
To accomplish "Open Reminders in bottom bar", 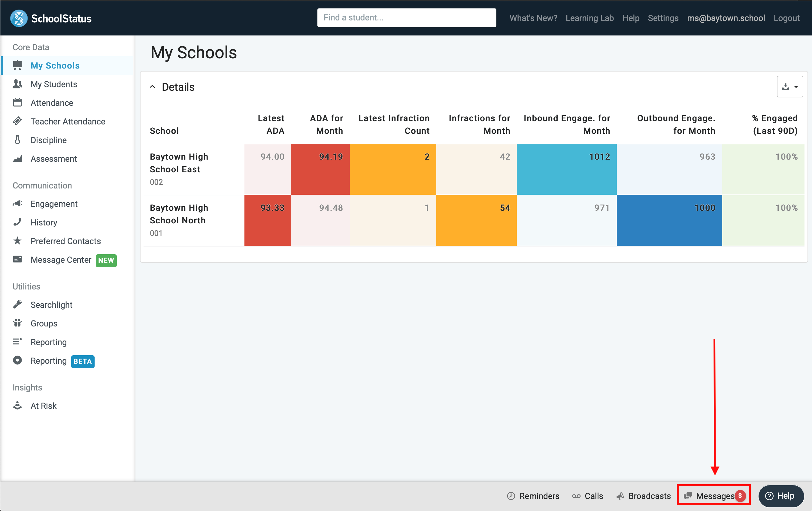I will [x=533, y=496].
